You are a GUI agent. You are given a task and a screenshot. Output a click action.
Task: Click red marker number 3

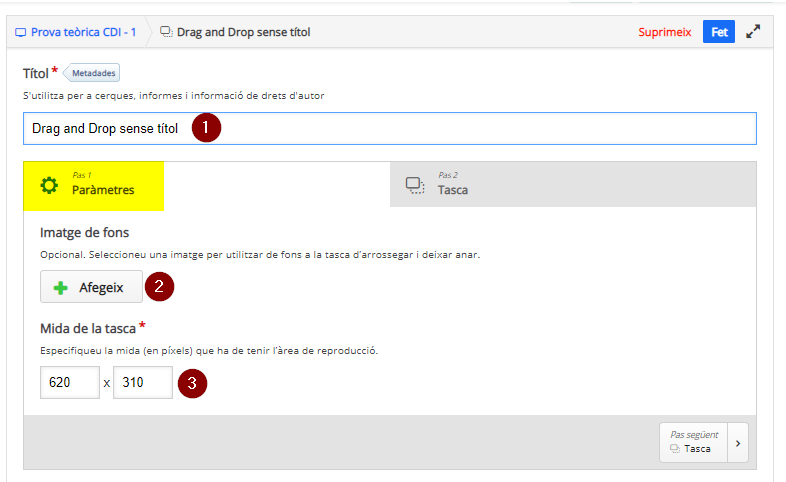click(192, 383)
